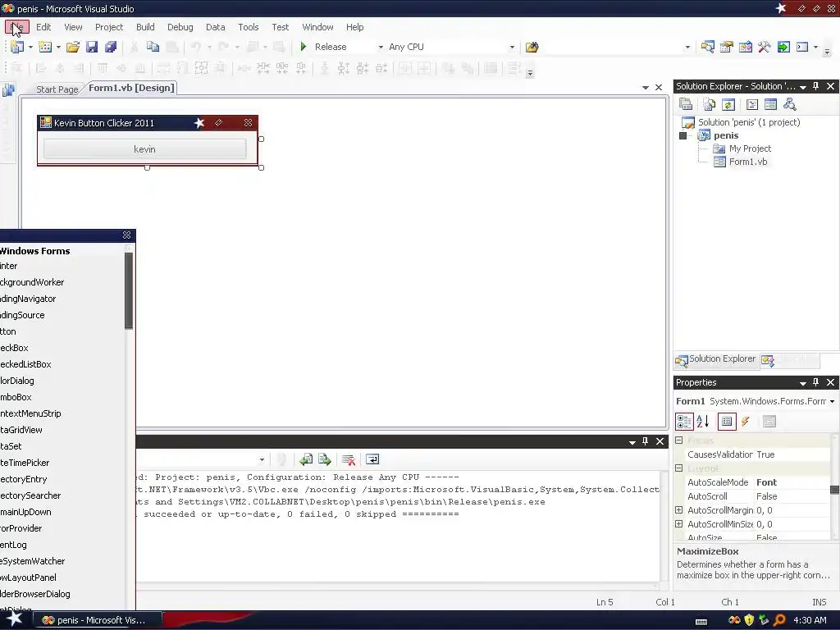The height and width of the screenshot is (630, 840).
Task: Show the Properties list button
Action: [727, 422]
